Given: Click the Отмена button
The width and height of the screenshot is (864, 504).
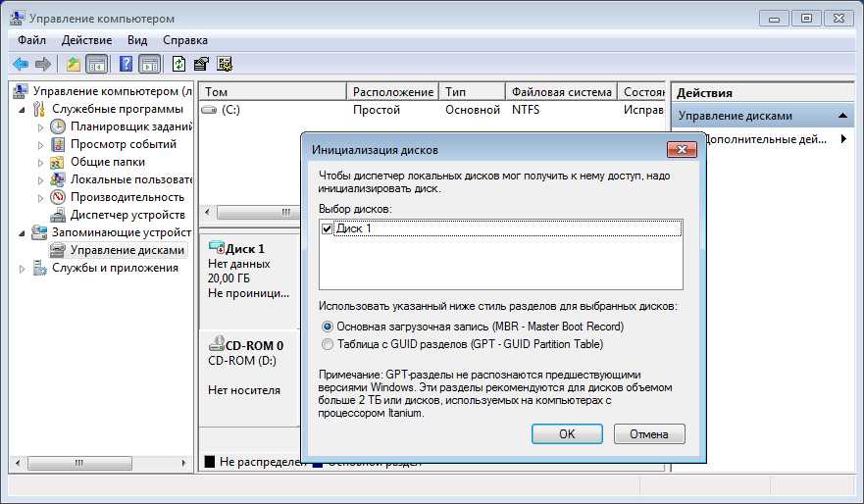Looking at the screenshot, I should click(648, 433).
